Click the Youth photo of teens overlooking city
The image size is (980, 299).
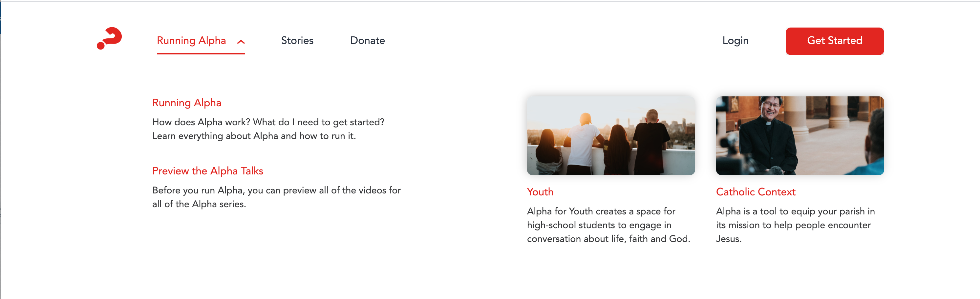tap(610, 136)
